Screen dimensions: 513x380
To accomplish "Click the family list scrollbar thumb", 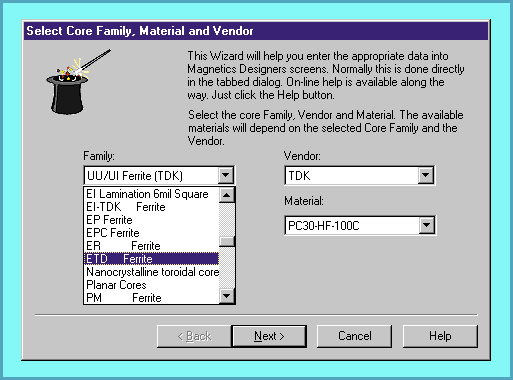I will coord(227,241).
